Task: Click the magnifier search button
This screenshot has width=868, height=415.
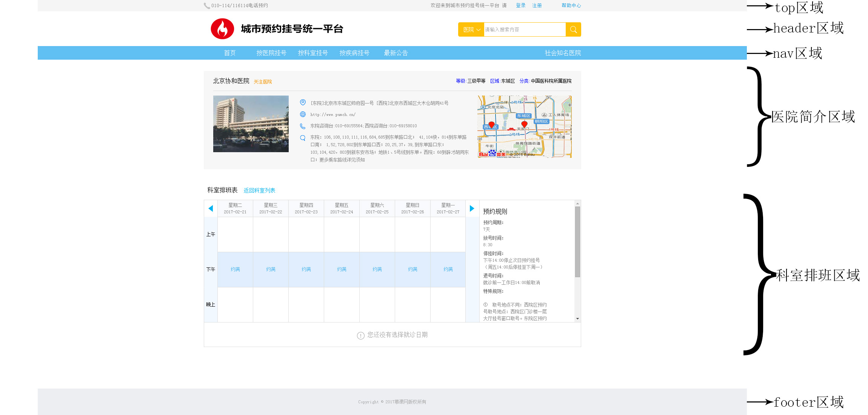Action: [x=573, y=29]
